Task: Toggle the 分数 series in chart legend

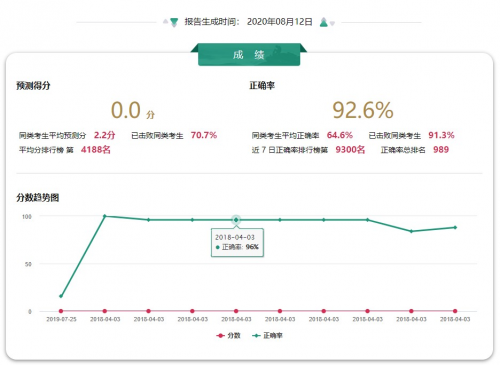Action: coord(228,335)
